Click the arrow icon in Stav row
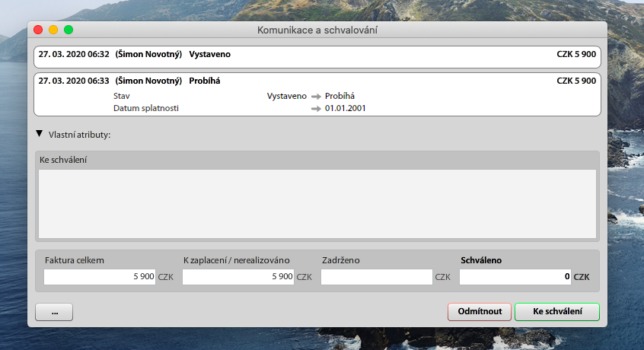This screenshot has width=644, height=350. point(316,96)
